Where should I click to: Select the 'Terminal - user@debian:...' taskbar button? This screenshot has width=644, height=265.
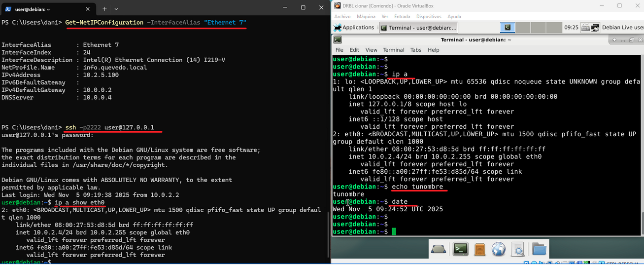coord(419,28)
